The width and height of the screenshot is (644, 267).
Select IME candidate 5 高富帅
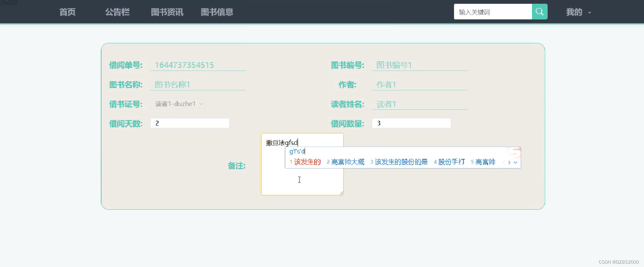(x=483, y=162)
